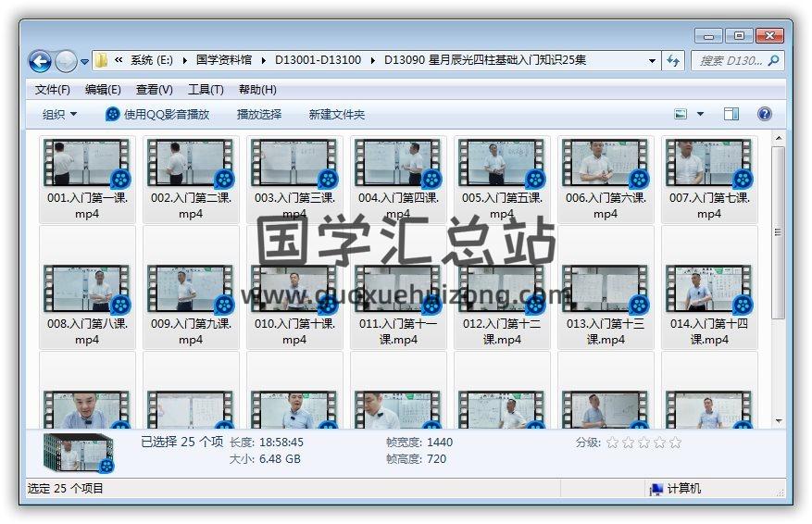The image size is (812, 524).
Task: Click the Back navigation arrow
Action: [x=40, y=62]
